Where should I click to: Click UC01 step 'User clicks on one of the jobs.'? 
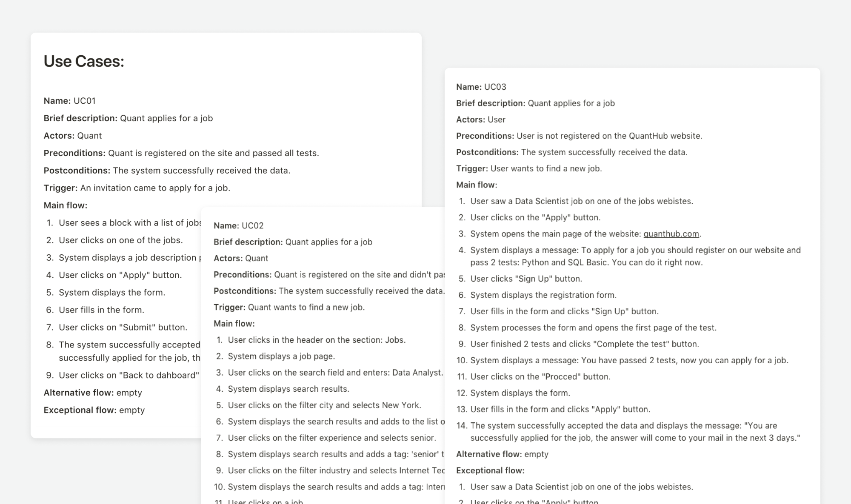pos(121,240)
